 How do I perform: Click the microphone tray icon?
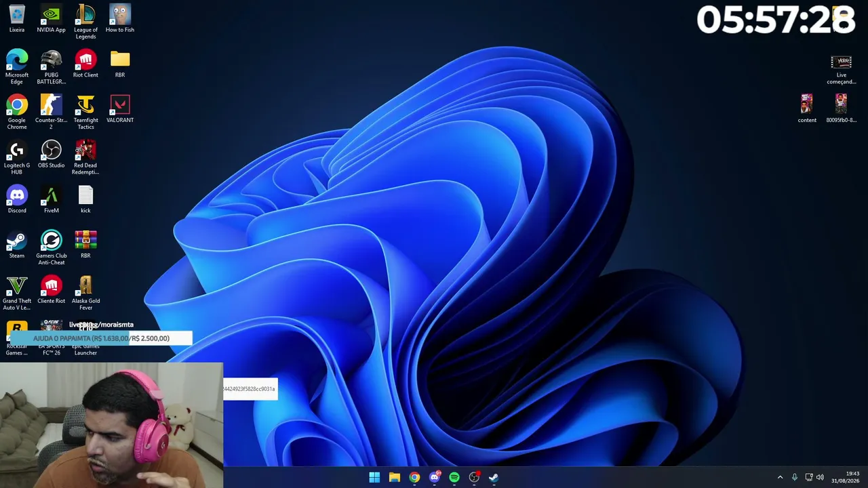pos(795,477)
